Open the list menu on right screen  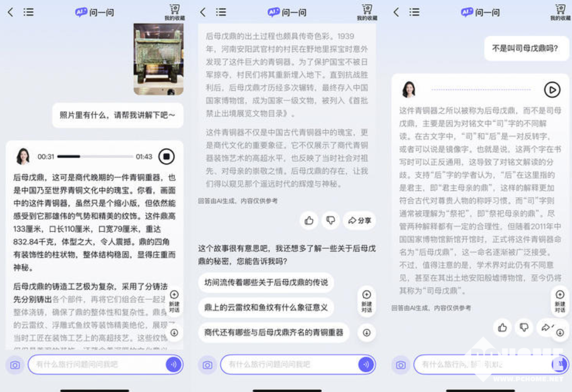414,12
